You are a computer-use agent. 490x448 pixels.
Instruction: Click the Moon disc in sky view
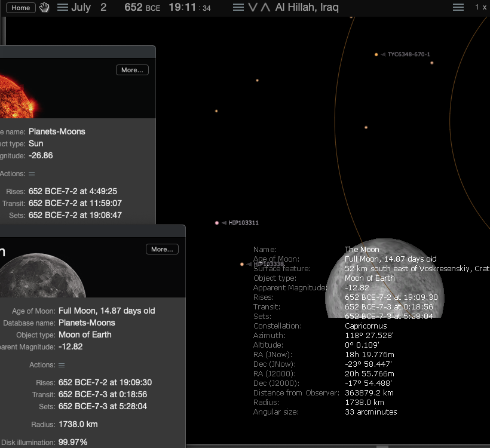[x=385, y=278]
